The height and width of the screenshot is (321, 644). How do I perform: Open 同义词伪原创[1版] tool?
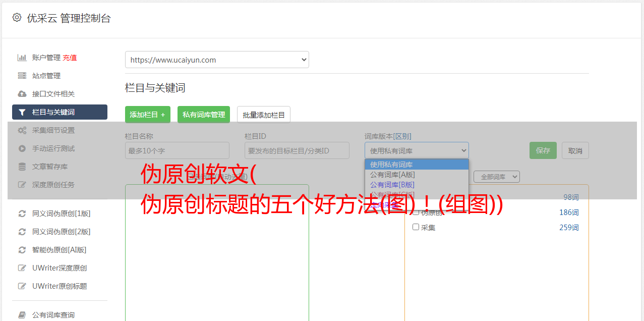coord(62,213)
